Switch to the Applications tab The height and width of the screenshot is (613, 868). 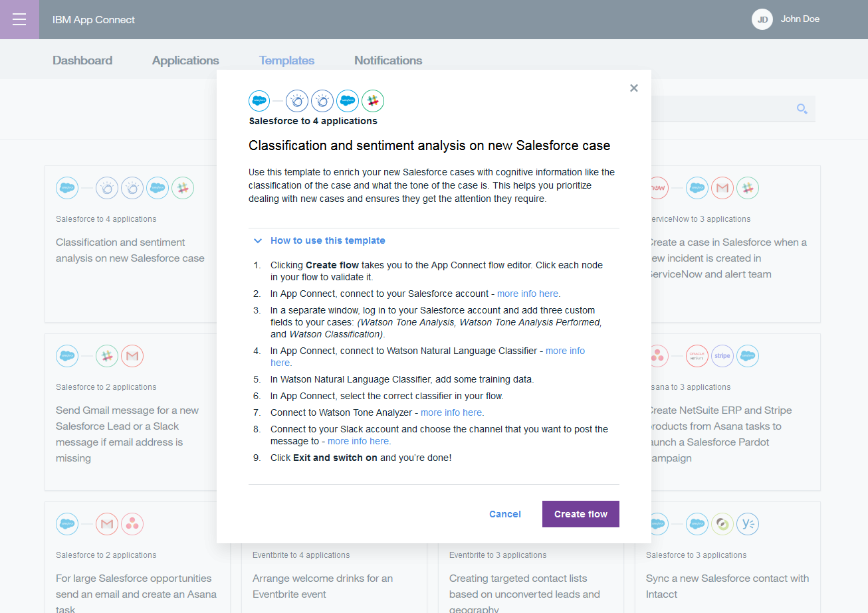185,60
